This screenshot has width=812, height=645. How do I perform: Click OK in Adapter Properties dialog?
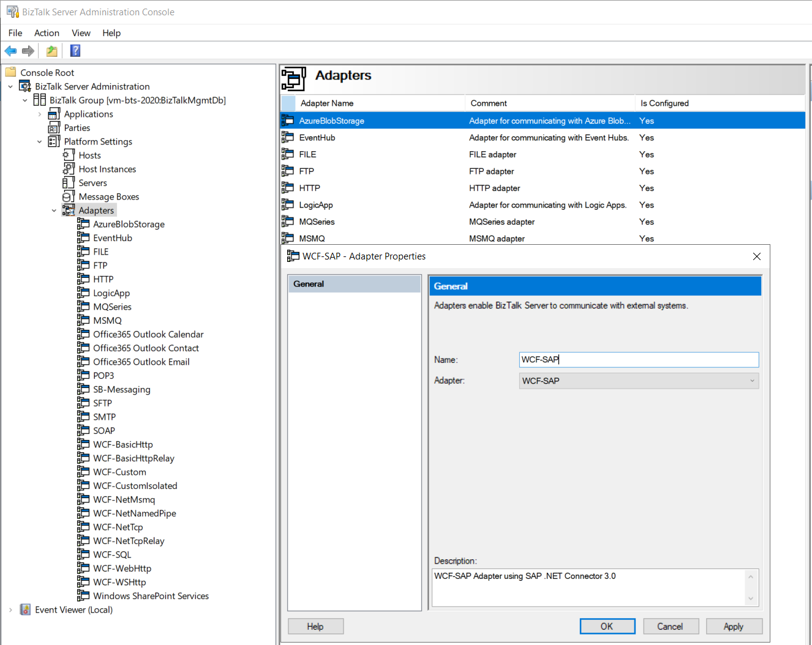click(x=607, y=626)
